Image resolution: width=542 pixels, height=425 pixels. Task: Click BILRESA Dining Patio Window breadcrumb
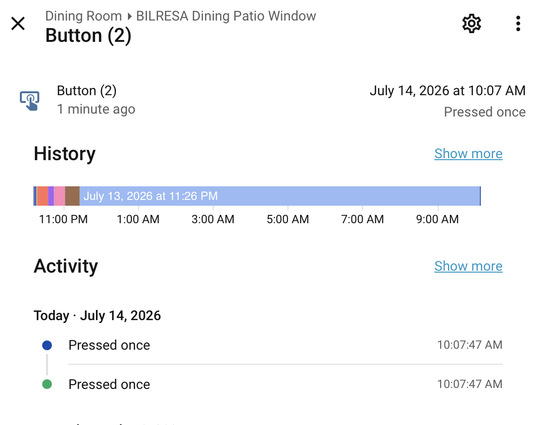pos(226,16)
